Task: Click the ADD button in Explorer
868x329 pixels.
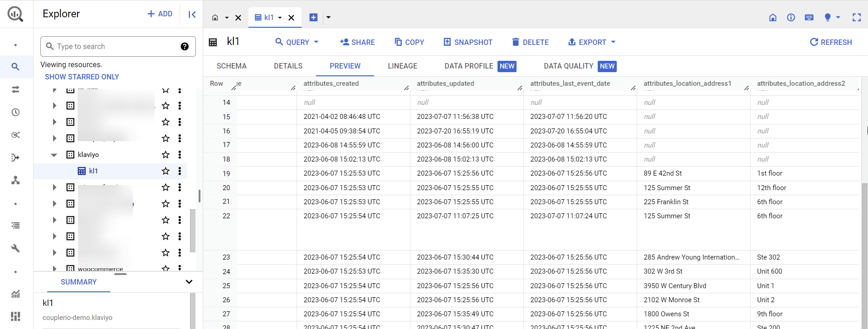Action: [160, 14]
